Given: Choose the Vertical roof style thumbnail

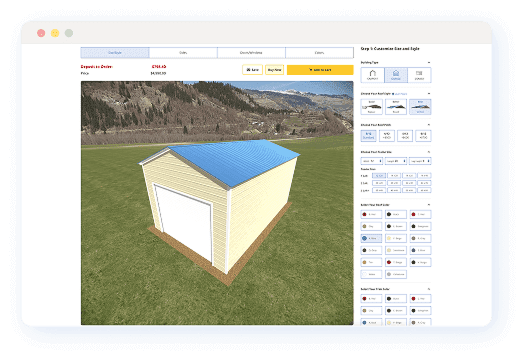Looking at the screenshot, I should (x=420, y=107).
